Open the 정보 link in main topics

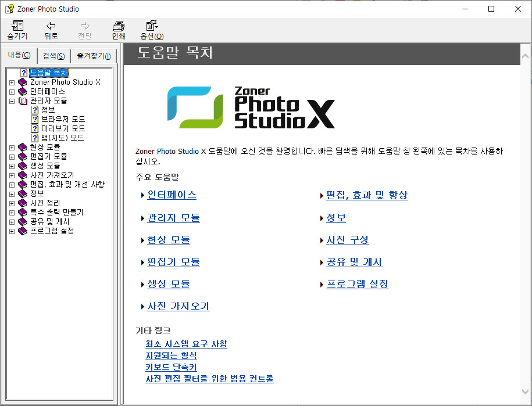pyautogui.click(x=336, y=218)
